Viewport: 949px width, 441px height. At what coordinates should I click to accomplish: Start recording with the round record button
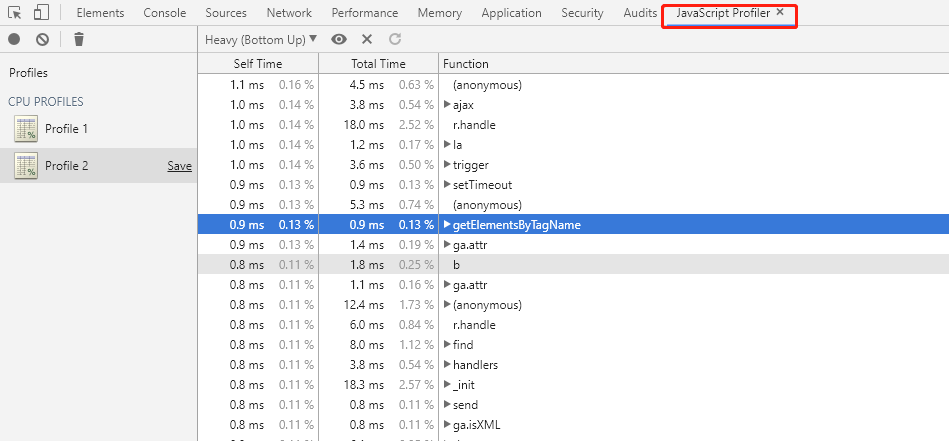click(x=14, y=40)
